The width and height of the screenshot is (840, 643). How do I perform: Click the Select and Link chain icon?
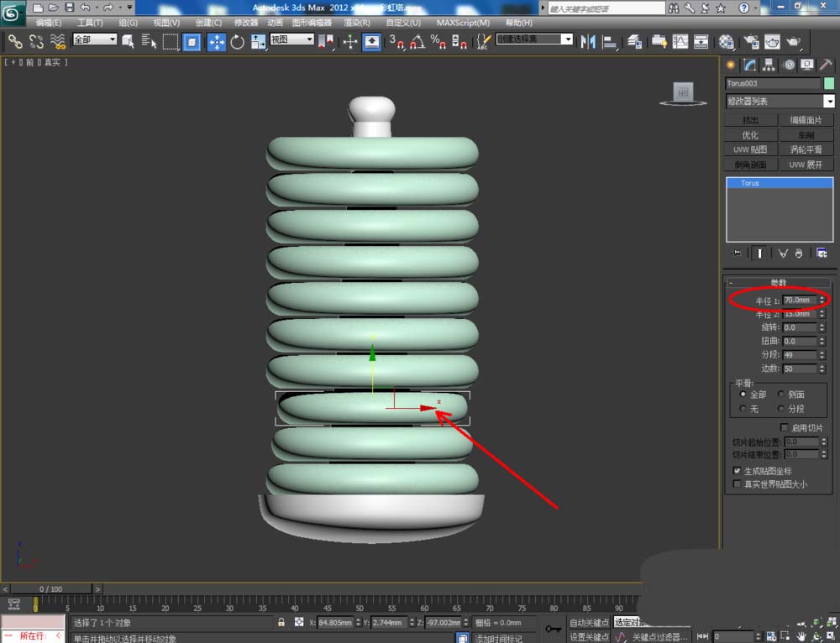click(x=14, y=41)
